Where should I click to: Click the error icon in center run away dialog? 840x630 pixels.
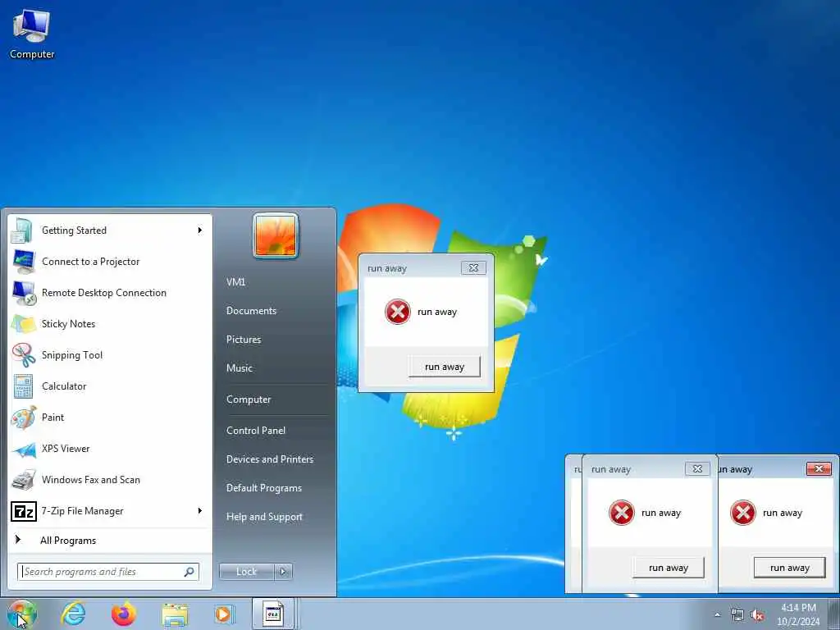point(398,312)
